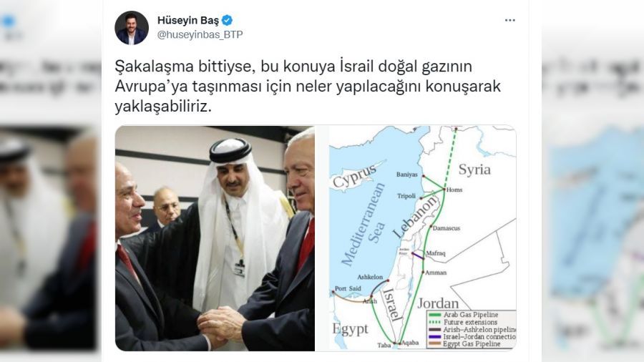The height and width of the screenshot is (362, 644).
Task: Click the orange Egypt Gas Pipeline legend marker
Action: click(x=434, y=343)
